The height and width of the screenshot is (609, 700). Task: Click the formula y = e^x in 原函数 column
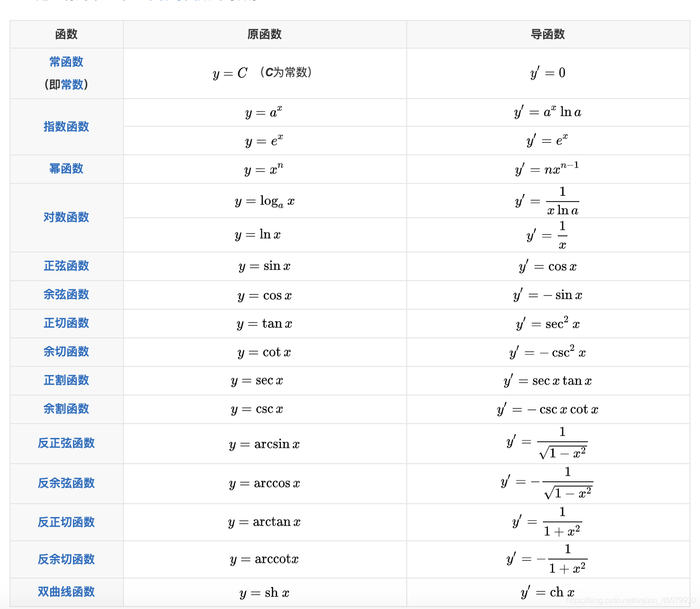click(264, 141)
